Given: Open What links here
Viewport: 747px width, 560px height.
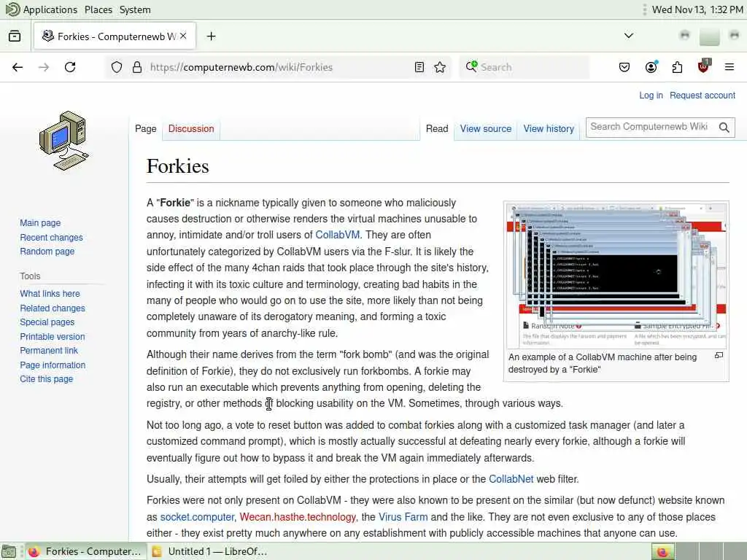Looking at the screenshot, I should 50,293.
